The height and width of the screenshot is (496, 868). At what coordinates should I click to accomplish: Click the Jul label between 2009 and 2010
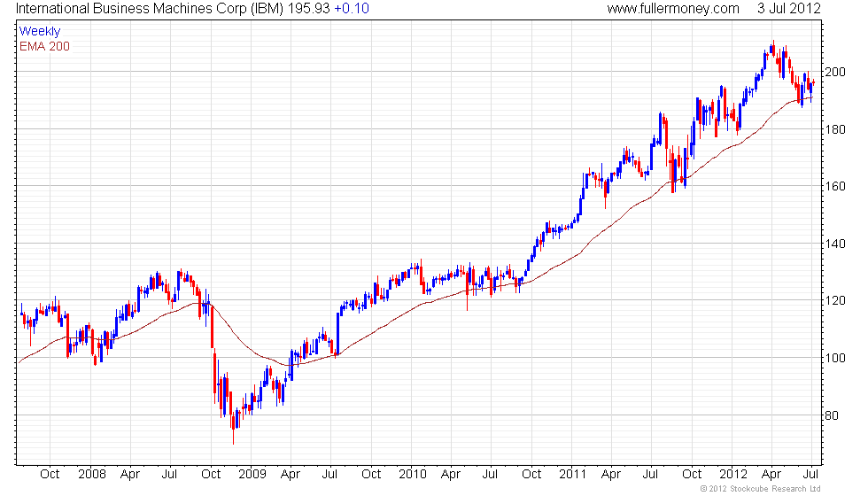pos(329,475)
